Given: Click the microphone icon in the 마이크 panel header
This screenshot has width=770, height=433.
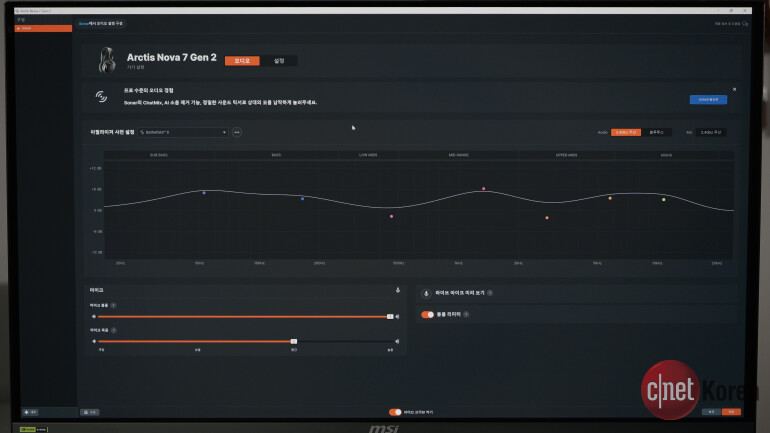Looking at the screenshot, I should coord(398,290).
